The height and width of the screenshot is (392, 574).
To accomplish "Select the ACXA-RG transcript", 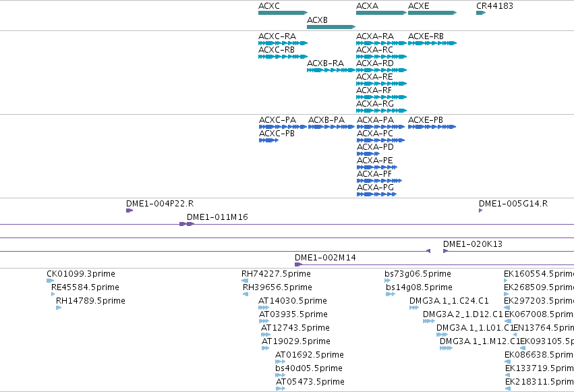I will [x=382, y=111].
